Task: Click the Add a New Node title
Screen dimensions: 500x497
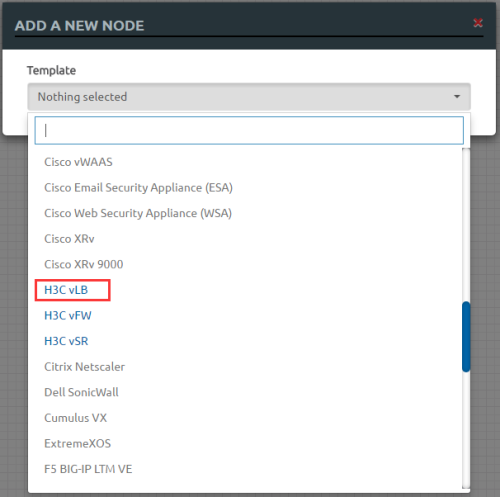Action: (79, 26)
